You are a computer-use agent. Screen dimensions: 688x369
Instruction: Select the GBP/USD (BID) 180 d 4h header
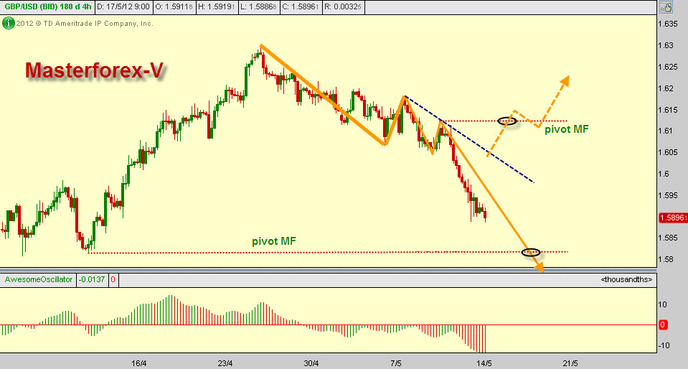tap(47, 7)
